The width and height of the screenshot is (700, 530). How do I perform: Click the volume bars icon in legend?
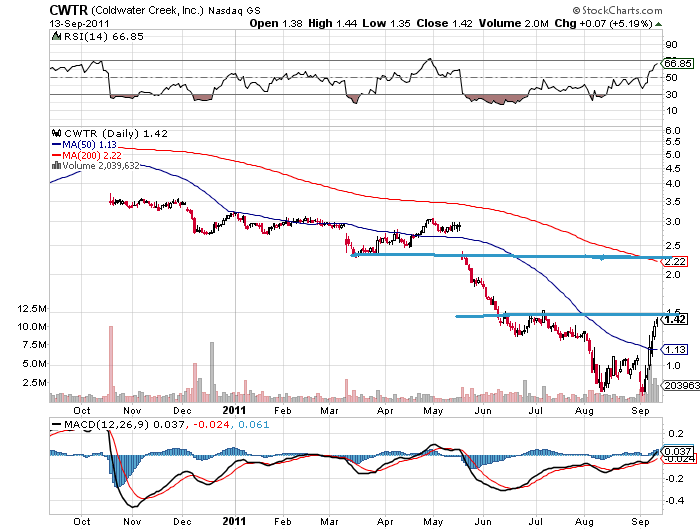56,166
